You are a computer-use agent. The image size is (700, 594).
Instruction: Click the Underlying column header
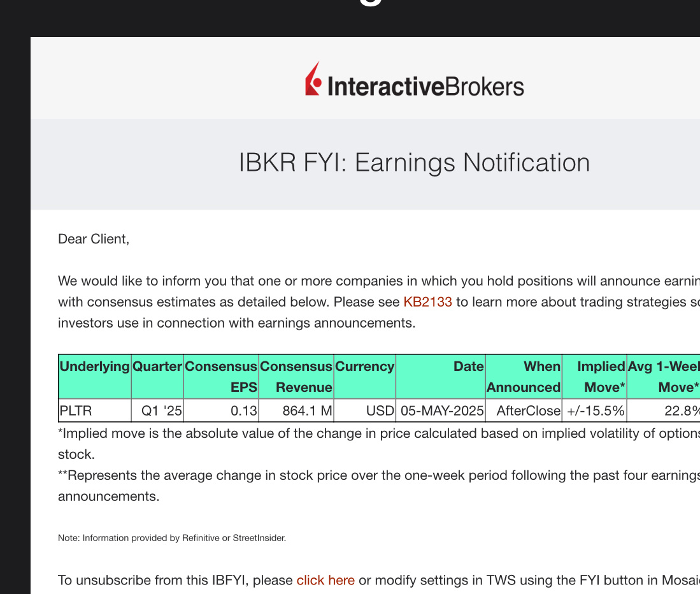[95, 377]
